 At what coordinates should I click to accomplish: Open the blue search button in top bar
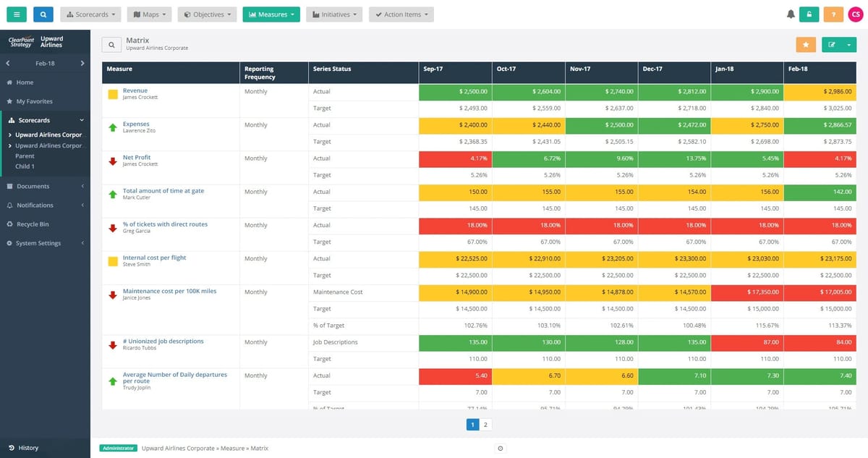[x=43, y=14]
